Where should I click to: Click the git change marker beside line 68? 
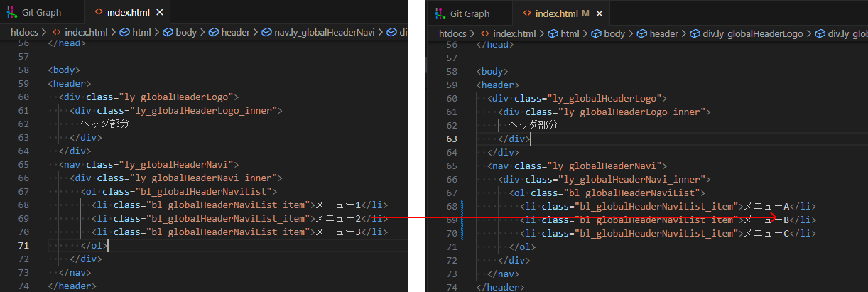(462, 207)
